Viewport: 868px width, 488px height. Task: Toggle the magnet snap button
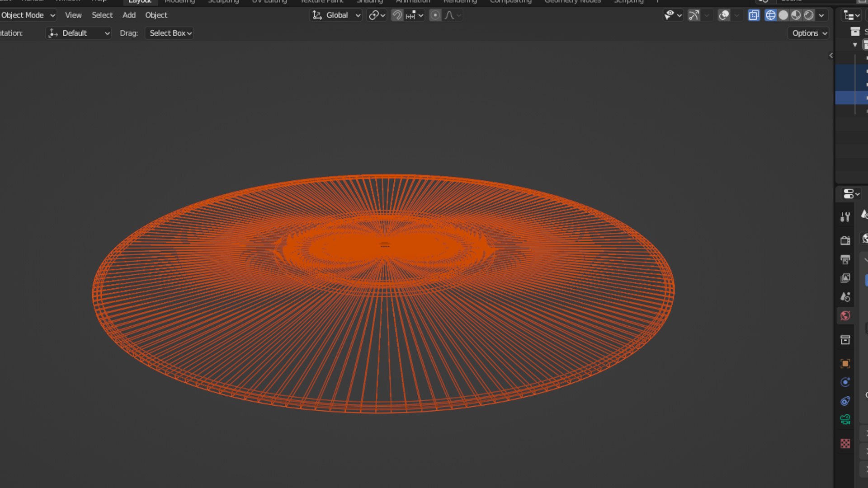(397, 15)
